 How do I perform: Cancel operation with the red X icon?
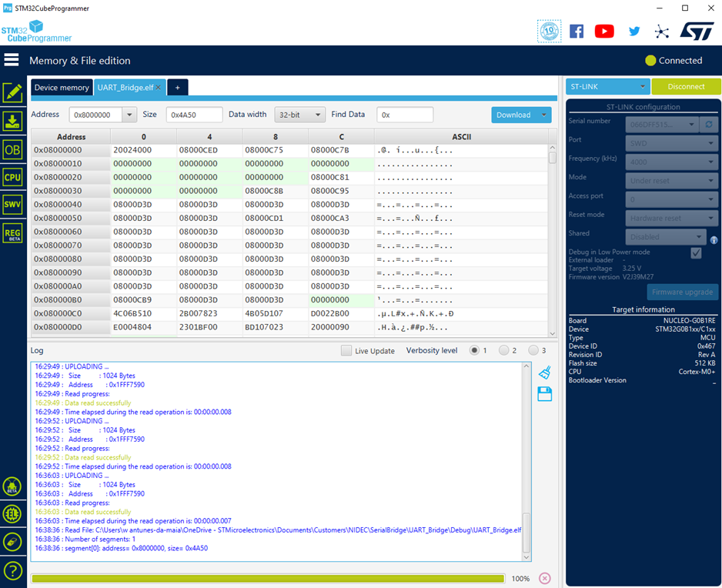pos(544,578)
